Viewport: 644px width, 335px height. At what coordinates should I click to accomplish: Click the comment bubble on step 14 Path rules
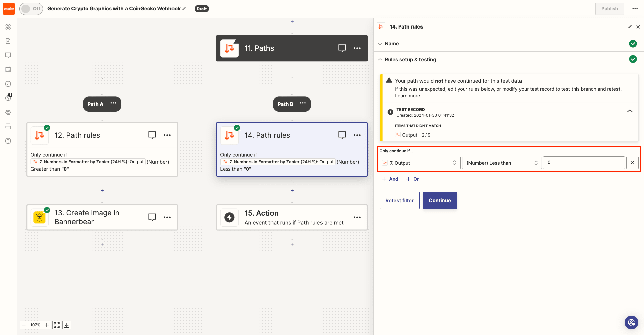(x=342, y=135)
